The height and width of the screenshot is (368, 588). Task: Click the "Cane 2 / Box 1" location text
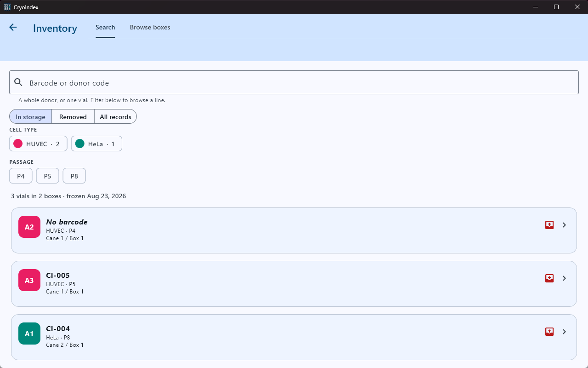pyautogui.click(x=65, y=345)
